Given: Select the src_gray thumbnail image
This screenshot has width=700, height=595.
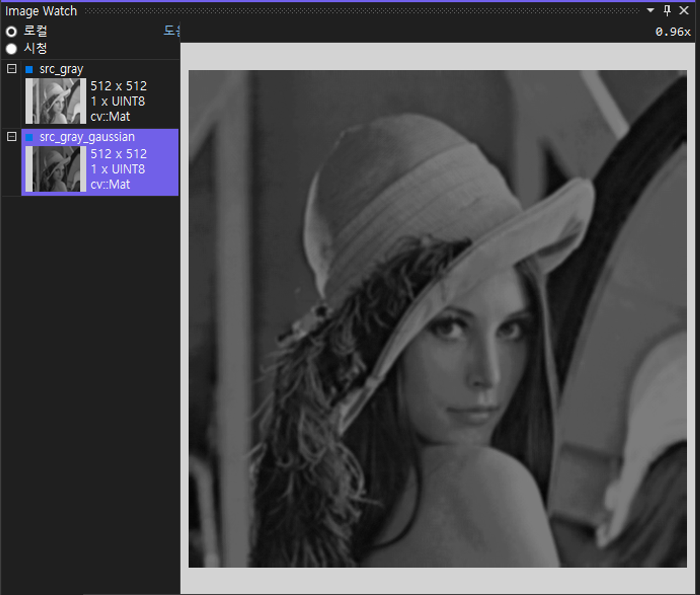Looking at the screenshot, I should point(56,101).
